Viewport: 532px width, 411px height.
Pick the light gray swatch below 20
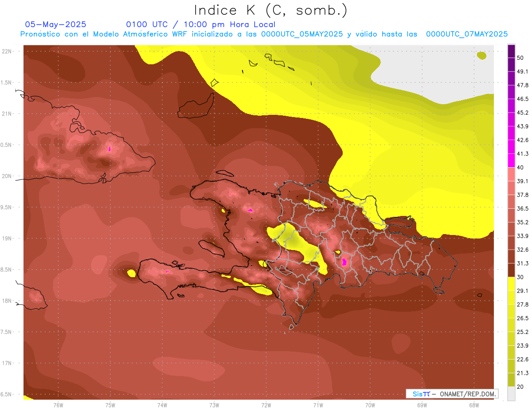coord(512,394)
